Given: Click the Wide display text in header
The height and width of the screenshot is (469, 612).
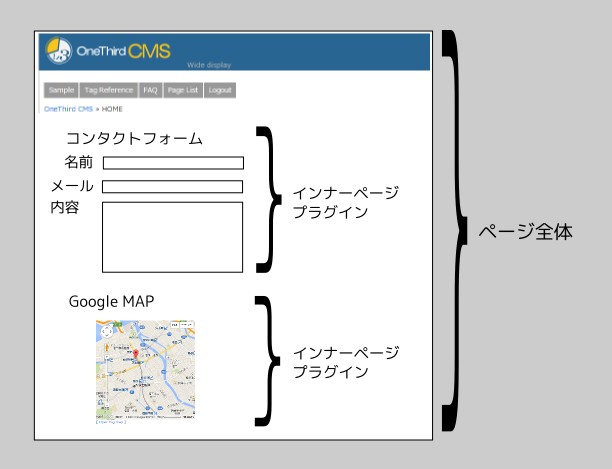Looking at the screenshot, I should [209, 65].
